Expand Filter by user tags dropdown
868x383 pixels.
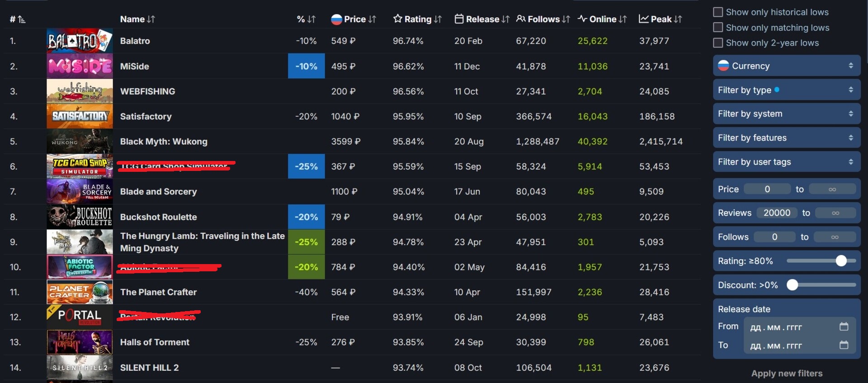(787, 162)
